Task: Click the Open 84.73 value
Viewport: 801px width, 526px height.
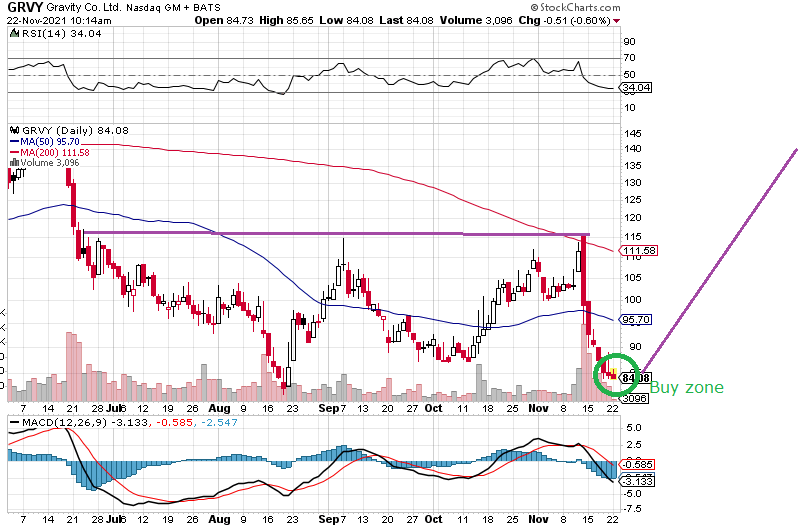Action: (224, 20)
